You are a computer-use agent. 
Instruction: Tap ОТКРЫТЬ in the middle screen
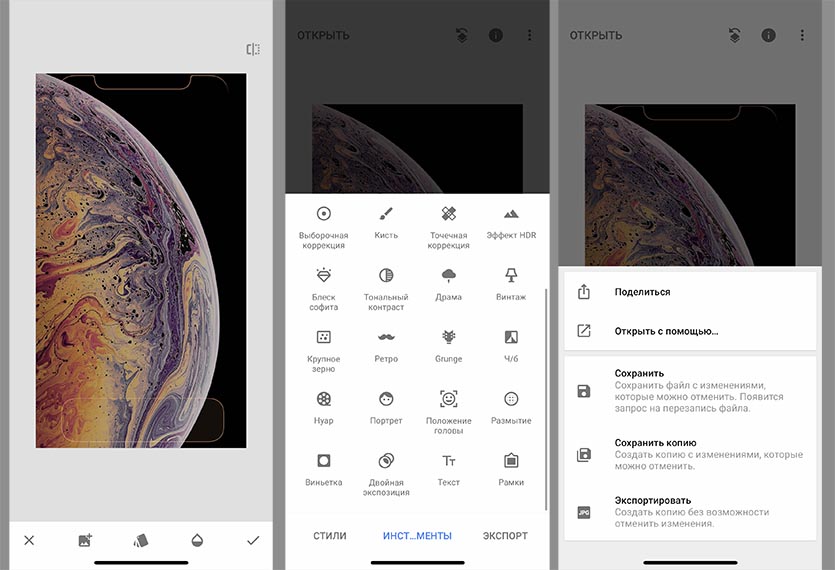323,35
